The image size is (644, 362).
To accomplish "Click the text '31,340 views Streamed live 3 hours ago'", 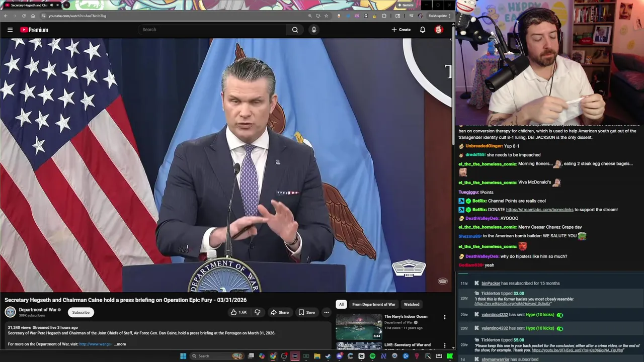I will (x=43, y=327).
